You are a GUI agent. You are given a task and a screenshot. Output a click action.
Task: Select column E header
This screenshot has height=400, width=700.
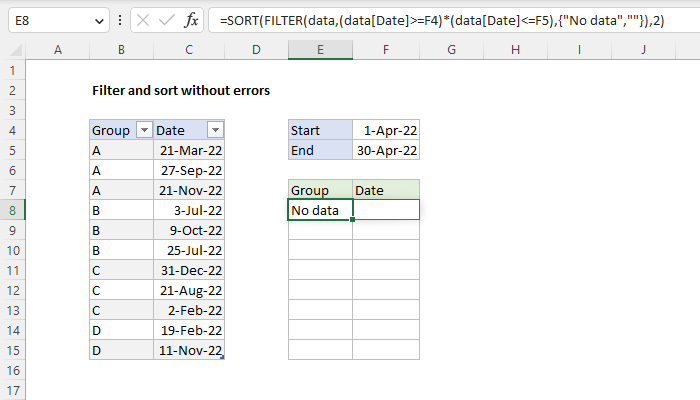coord(321,50)
